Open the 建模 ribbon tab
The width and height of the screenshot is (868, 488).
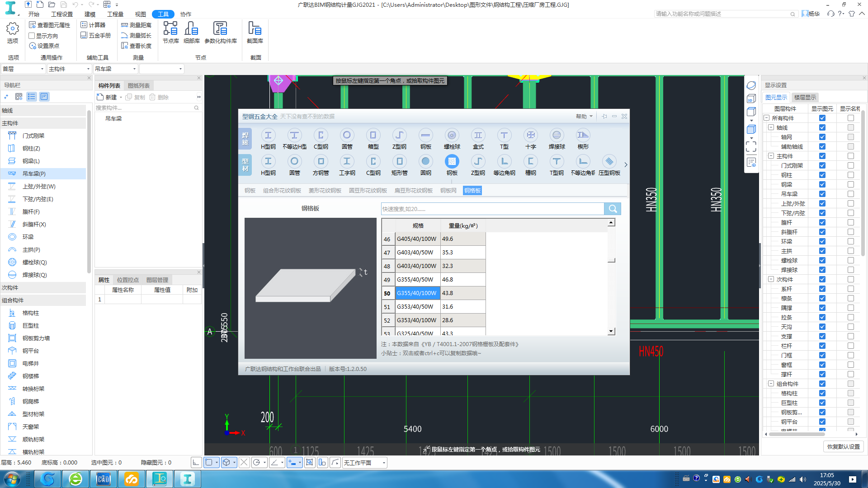click(x=90, y=14)
